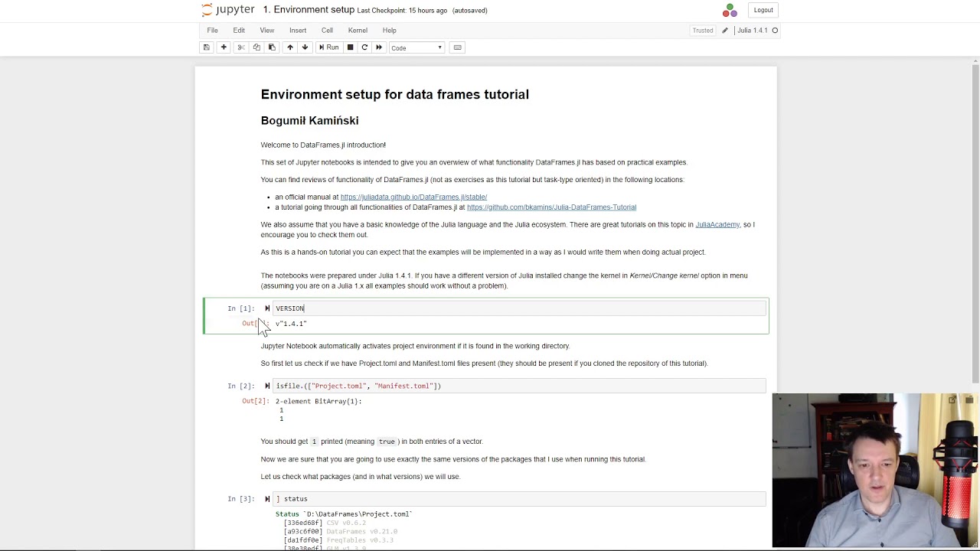The image size is (980, 551).
Task: Click into the '] status' code cell
Action: pos(519,499)
